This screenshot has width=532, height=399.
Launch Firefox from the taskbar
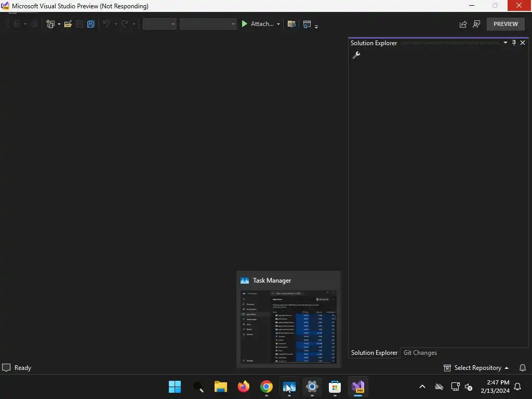(244, 387)
